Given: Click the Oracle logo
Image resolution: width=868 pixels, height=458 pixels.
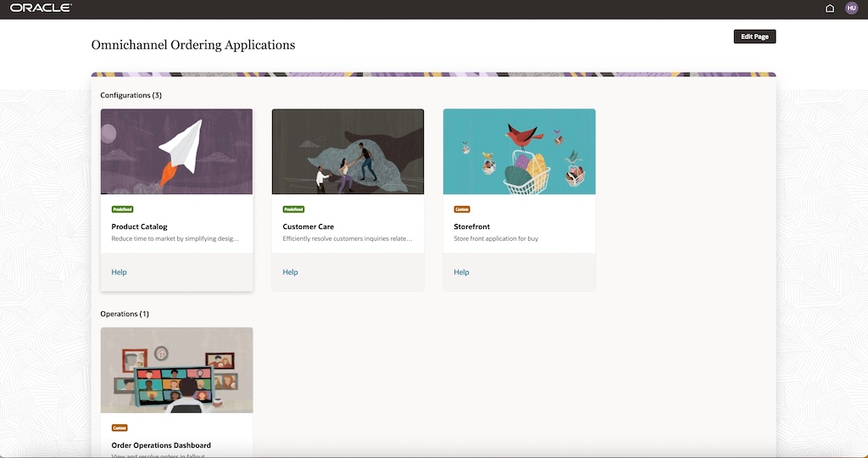Looking at the screenshot, I should click(41, 8).
